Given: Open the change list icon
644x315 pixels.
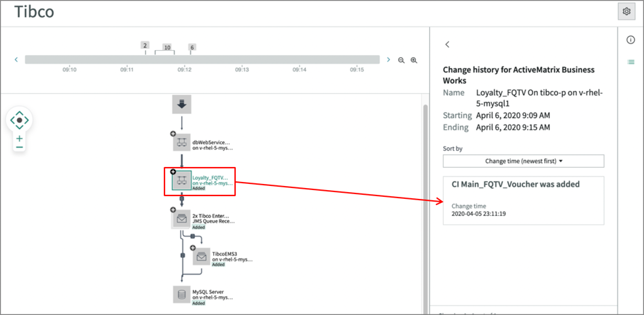Looking at the screenshot, I should click(630, 62).
